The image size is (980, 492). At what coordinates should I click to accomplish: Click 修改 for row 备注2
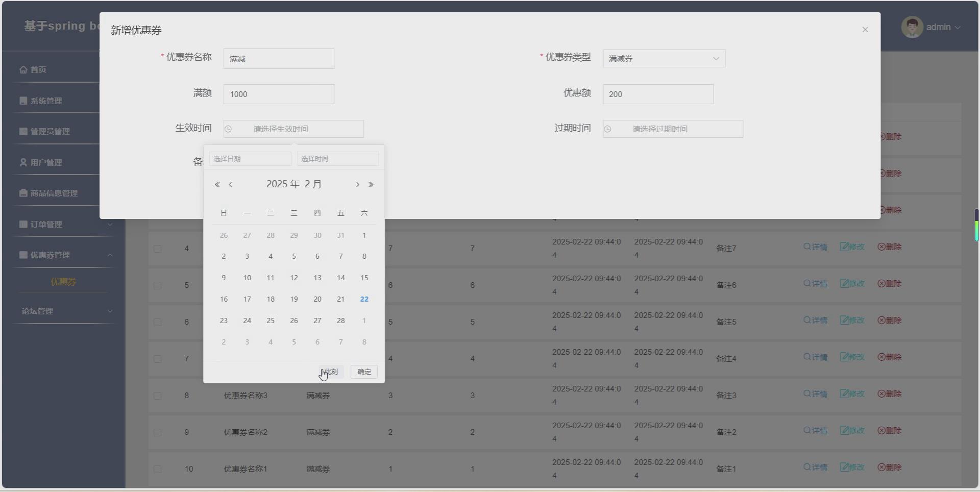(x=852, y=431)
